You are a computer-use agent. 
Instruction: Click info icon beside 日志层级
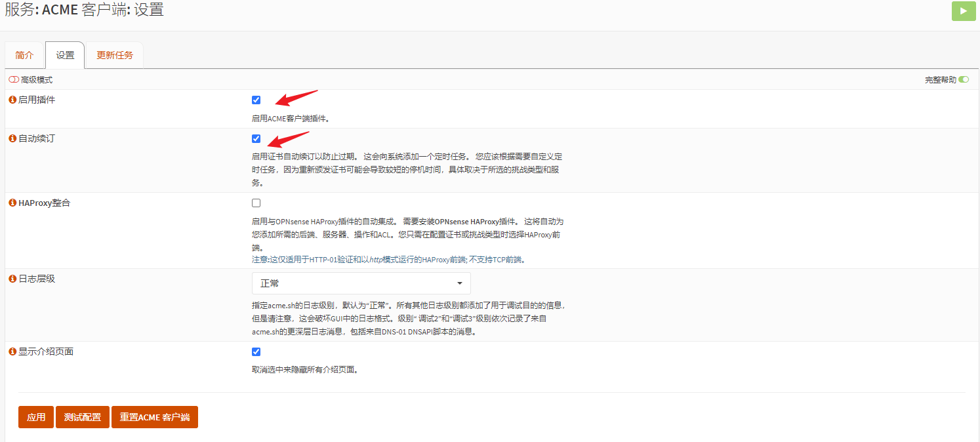click(12, 279)
